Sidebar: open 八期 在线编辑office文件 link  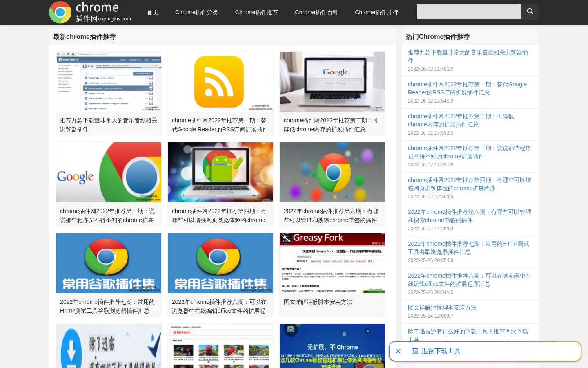tap(470, 280)
